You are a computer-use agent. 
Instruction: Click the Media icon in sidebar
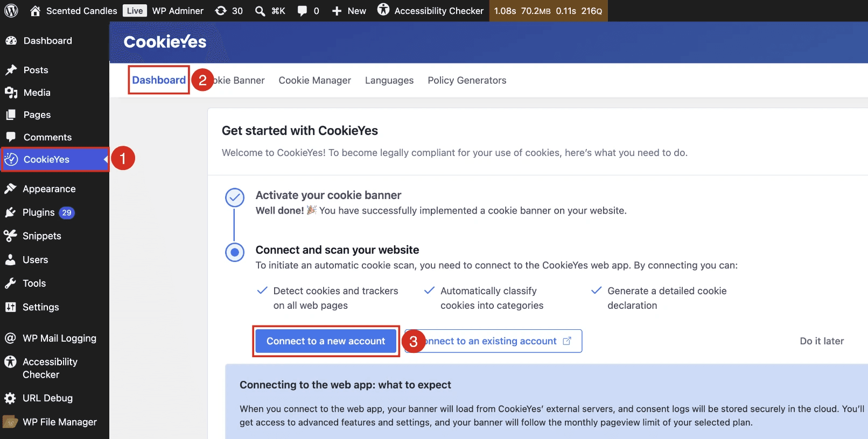click(x=11, y=93)
